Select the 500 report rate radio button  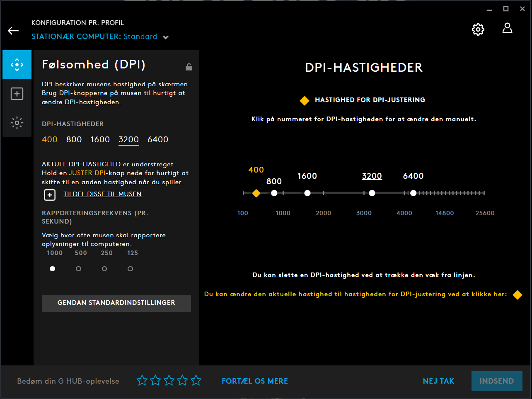tap(78, 269)
